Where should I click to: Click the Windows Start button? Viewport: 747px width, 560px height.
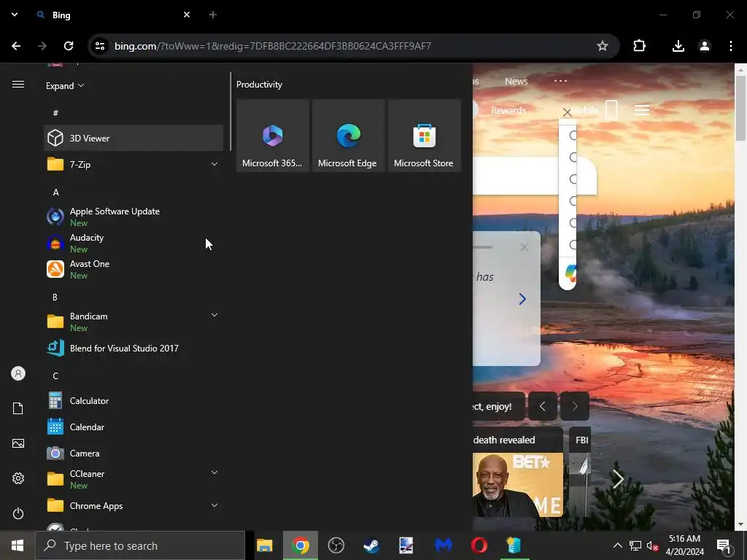[x=18, y=545]
